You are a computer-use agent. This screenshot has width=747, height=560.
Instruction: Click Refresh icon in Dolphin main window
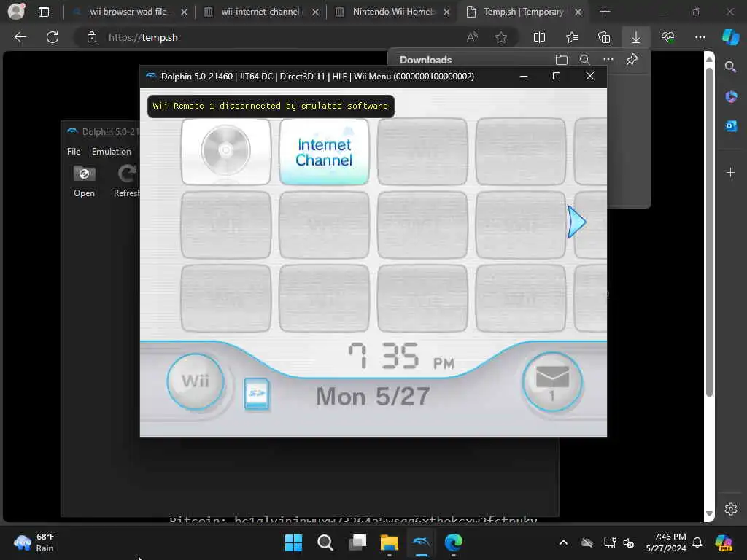[x=126, y=181]
